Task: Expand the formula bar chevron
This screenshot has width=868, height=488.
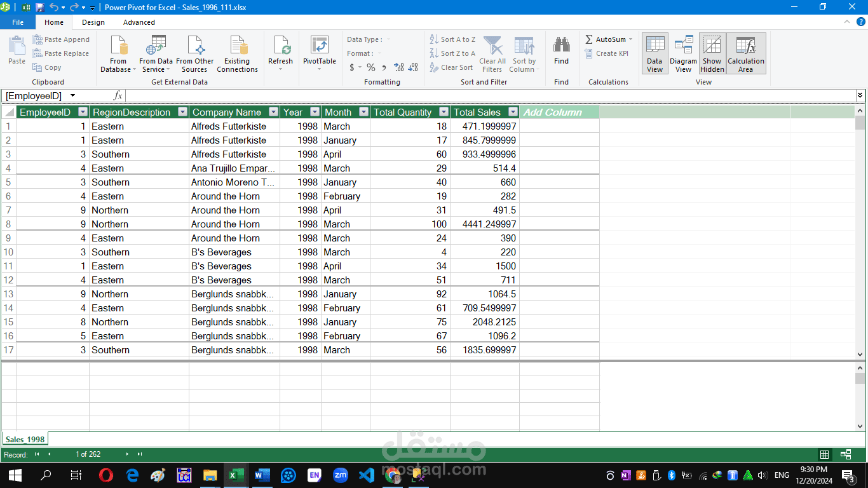Action: tap(860, 95)
